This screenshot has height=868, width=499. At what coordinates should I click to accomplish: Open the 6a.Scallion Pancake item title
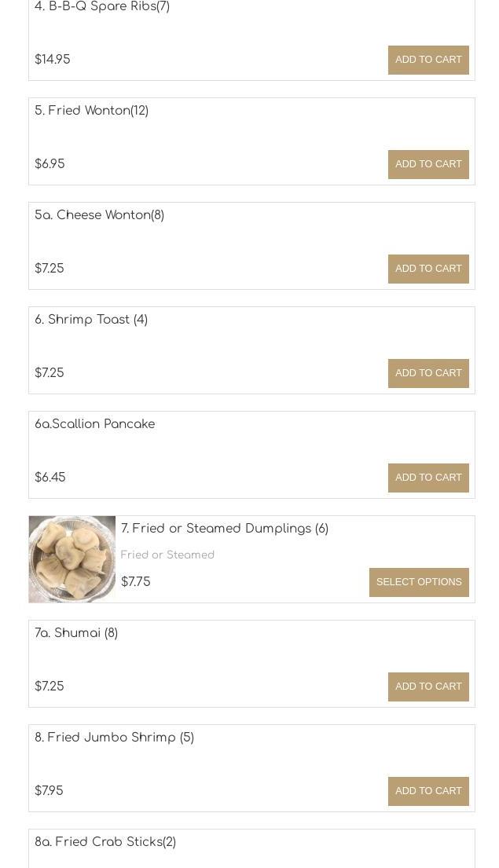pyautogui.click(x=95, y=424)
